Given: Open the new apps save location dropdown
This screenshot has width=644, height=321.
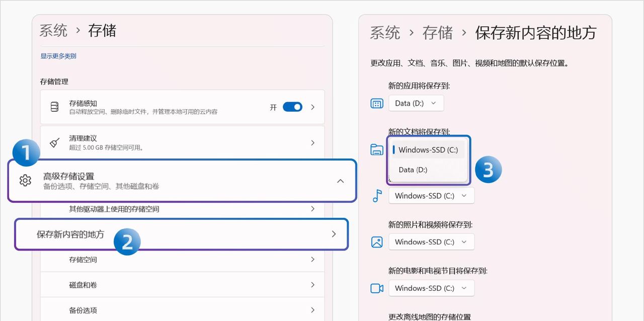Looking at the screenshot, I should pyautogui.click(x=416, y=103).
